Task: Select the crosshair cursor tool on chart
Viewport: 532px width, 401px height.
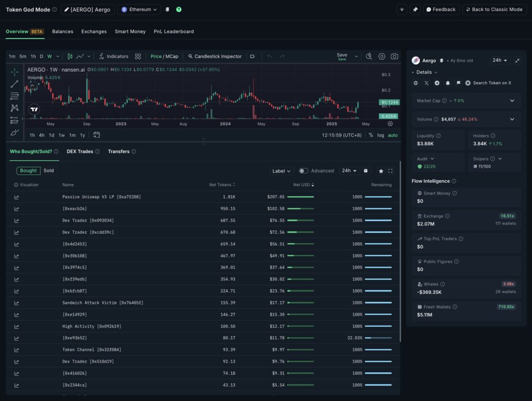Action: point(14,72)
